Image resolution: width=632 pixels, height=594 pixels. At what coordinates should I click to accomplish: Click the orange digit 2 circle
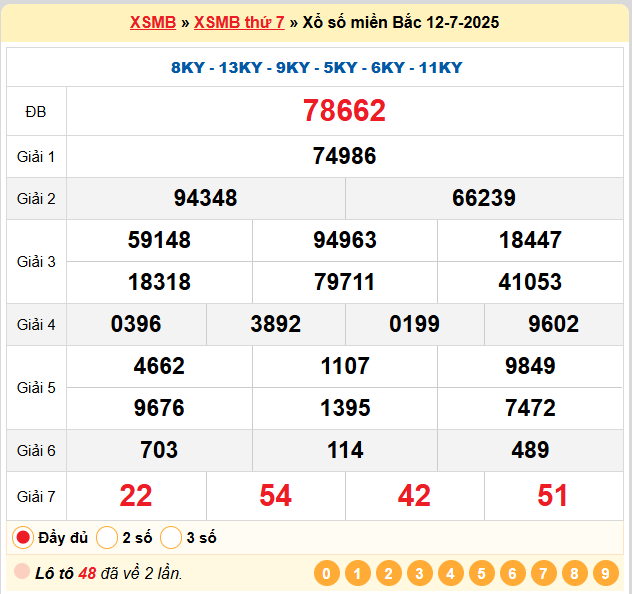click(x=389, y=573)
